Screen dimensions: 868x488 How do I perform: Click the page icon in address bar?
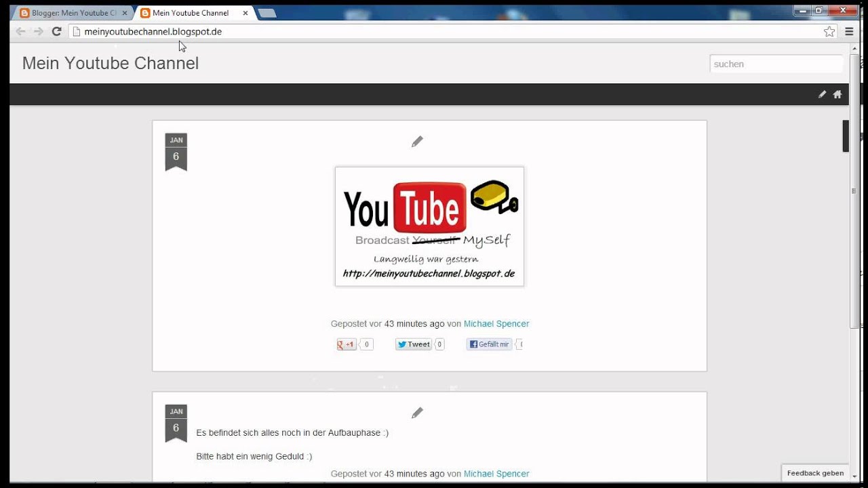coord(77,31)
